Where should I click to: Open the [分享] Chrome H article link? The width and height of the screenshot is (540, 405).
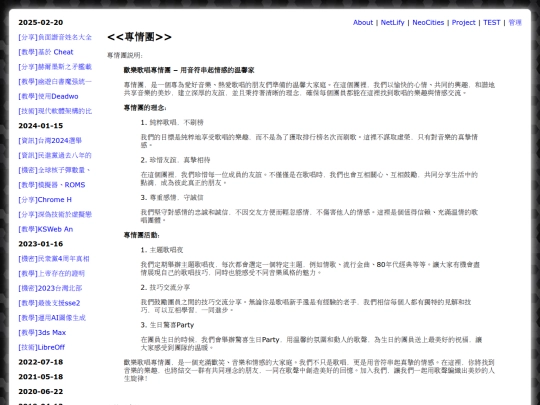(x=45, y=200)
